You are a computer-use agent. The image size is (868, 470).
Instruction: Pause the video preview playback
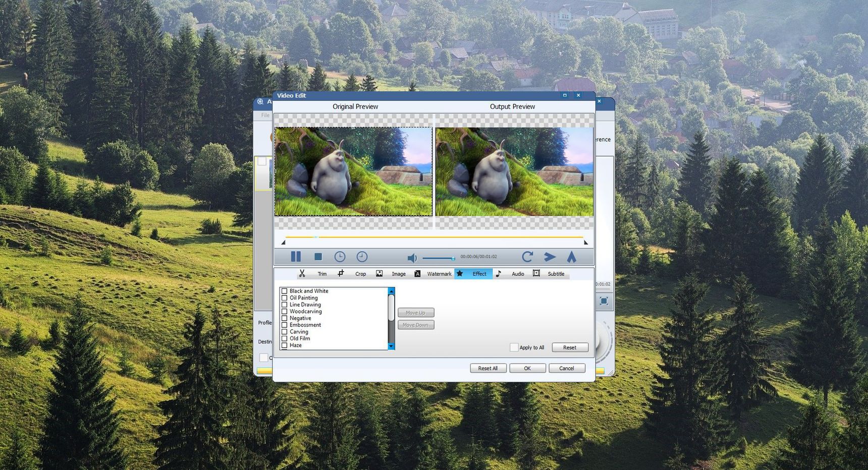296,257
